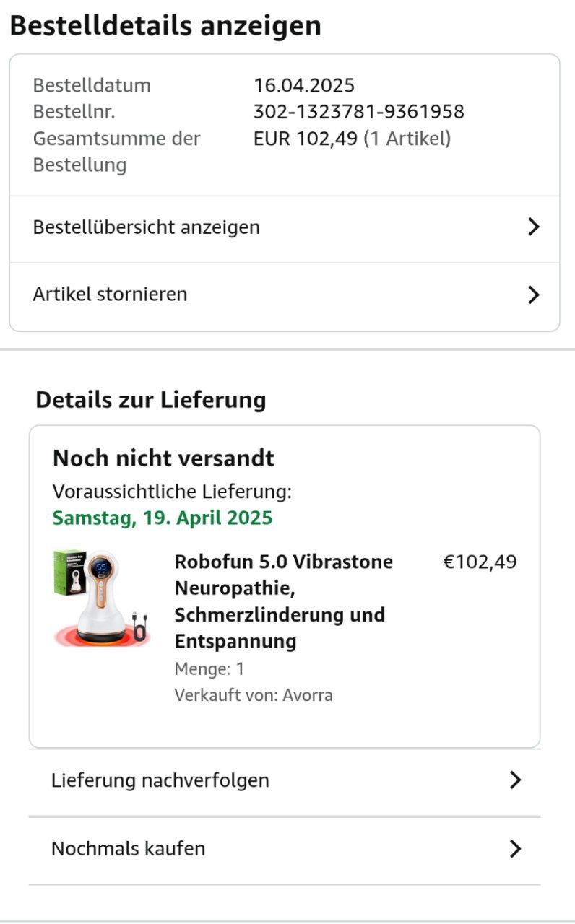The image size is (575, 924).
Task: Click the order number 302-1323781-9361958
Action: [358, 112]
